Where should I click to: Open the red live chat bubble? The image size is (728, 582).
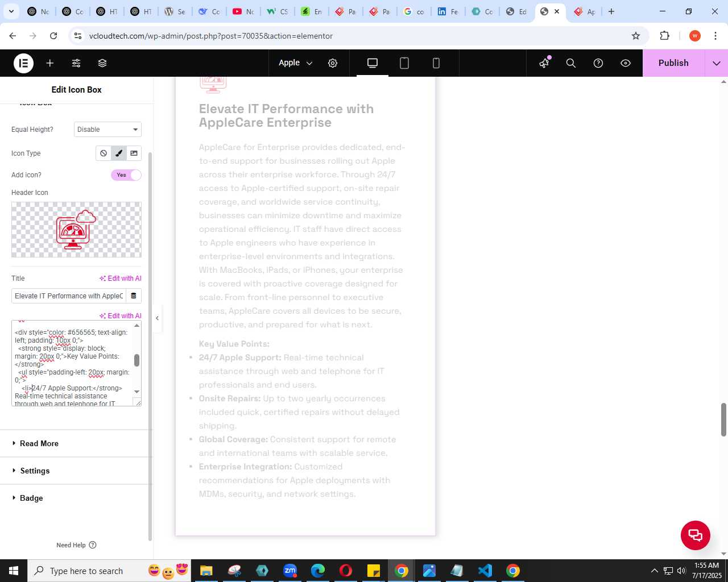point(696,535)
